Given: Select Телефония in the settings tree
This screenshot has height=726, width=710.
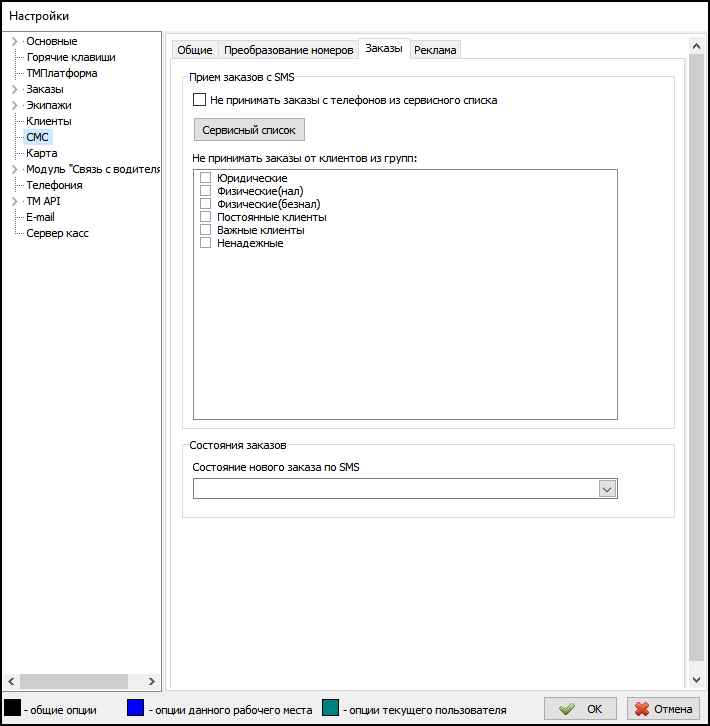Looking at the screenshot, I should click(54, 185).
